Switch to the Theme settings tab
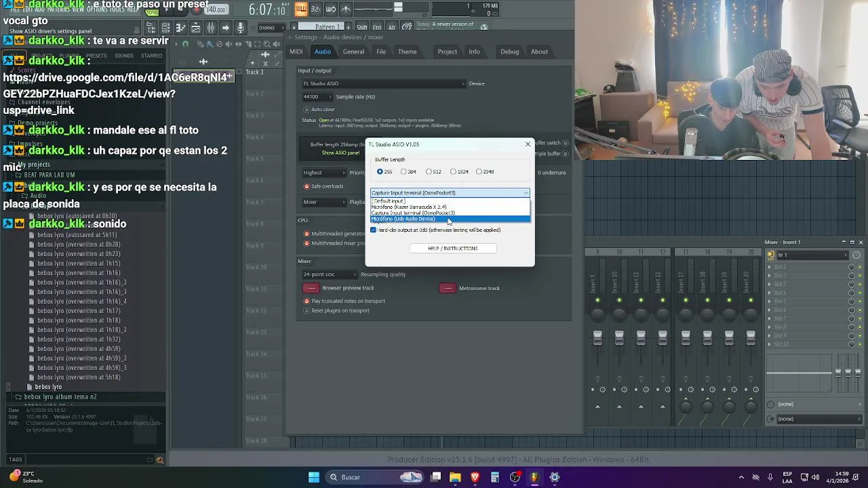 pyautogui.click(x=407, y=52)
